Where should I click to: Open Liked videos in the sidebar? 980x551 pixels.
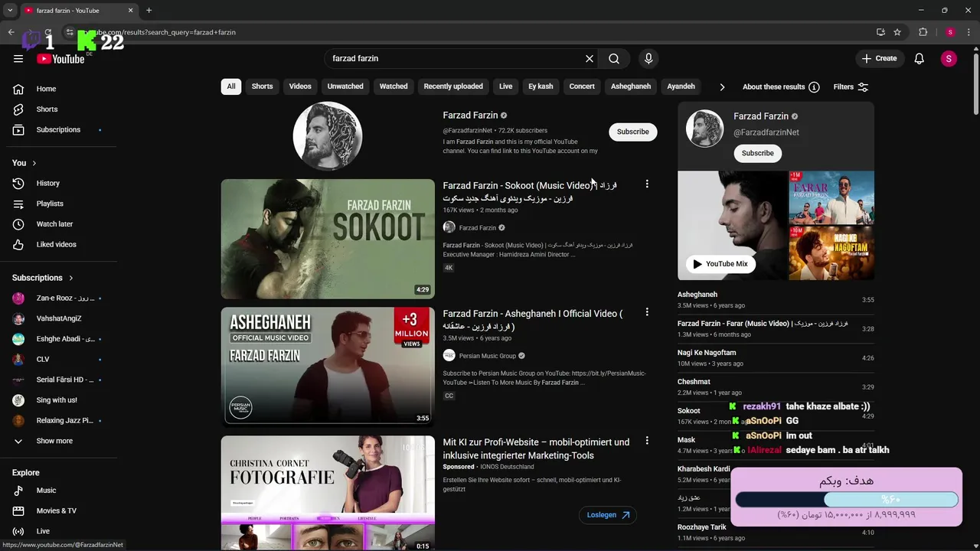[59, 244]
